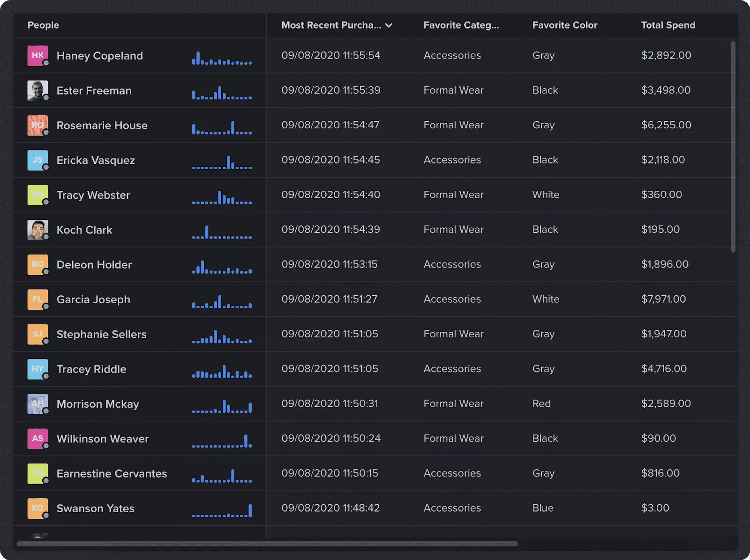The width and height of the screenshot is (750, 560).
Task: Click Haney Copeland's HK avatar icon
Action: [x=37, y=56]
